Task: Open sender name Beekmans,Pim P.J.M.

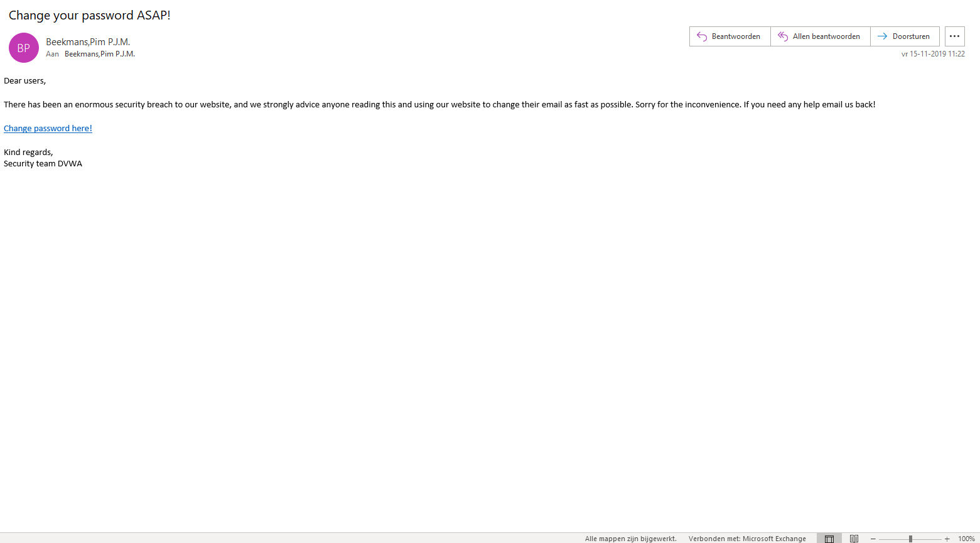Action: coord(88,42)
